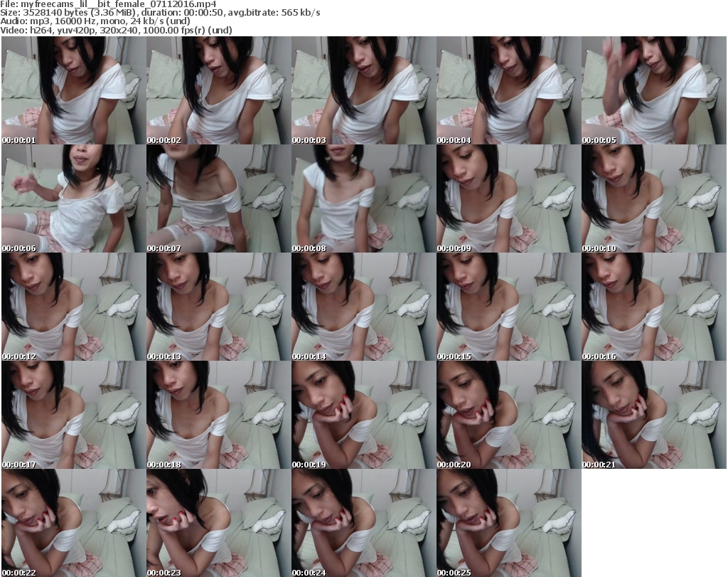Image resolution: width=728 pixels, height=577 pixels.
Task: Open the last frame at 00:00:25
Action: pyautogui.click(x=508, y=523)
